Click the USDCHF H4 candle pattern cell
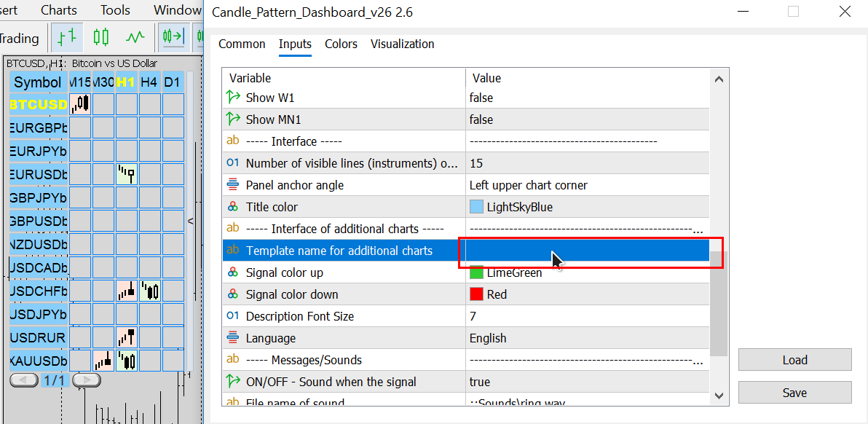 [150, 291]
